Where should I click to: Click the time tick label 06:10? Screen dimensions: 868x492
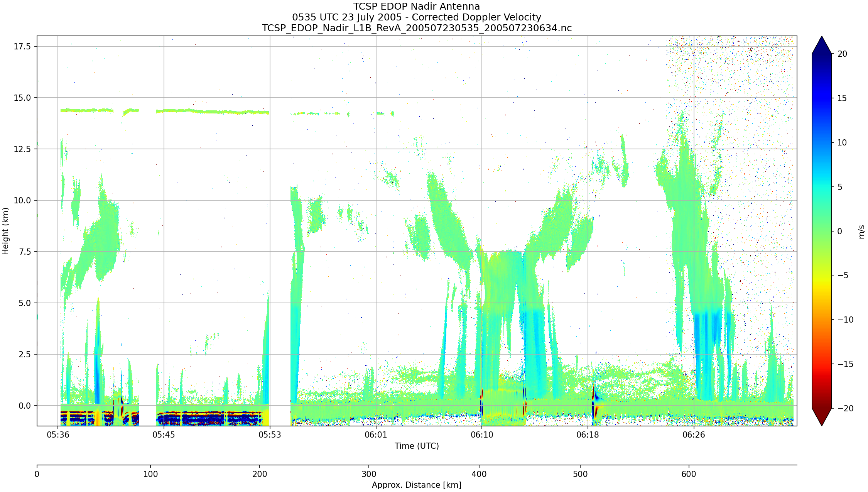tap(482, 435)
